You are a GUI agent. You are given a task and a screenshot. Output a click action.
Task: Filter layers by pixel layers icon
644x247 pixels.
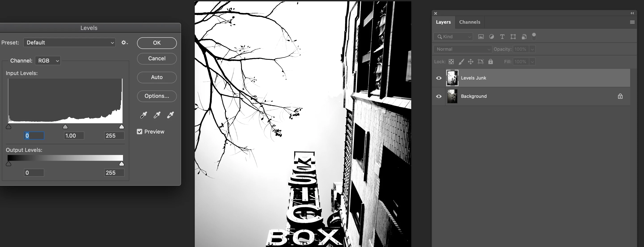pyautogui.click(x=481, y=37)
